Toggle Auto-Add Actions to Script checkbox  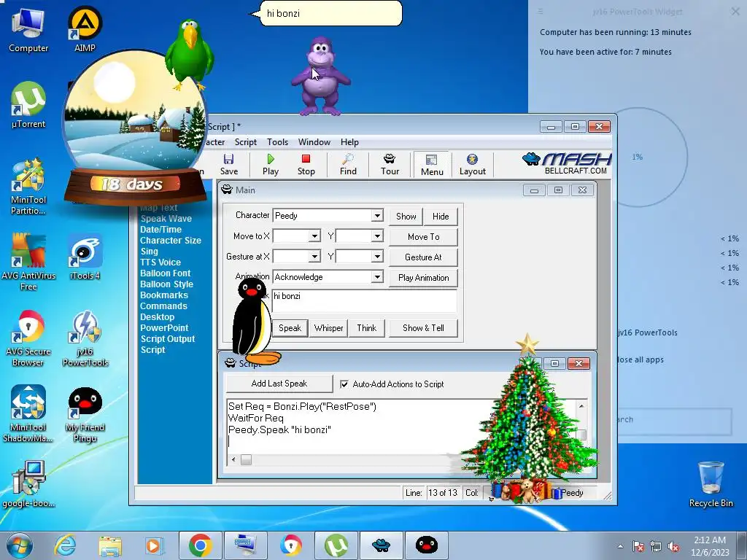(344, 384)
